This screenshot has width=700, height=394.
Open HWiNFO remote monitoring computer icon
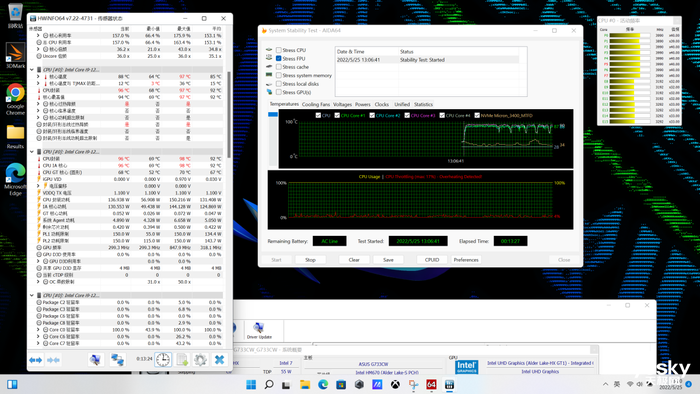click(x=95, y=360)
